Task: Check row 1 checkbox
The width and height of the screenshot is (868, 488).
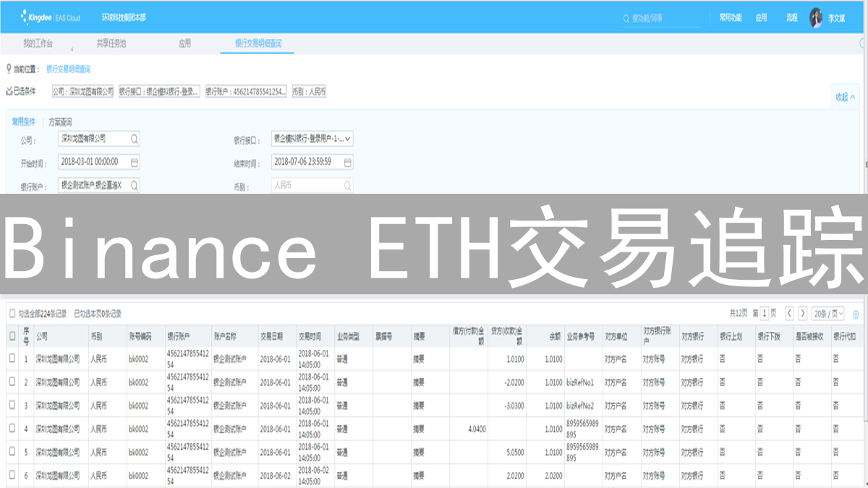Action: click(x=12, y=358)
